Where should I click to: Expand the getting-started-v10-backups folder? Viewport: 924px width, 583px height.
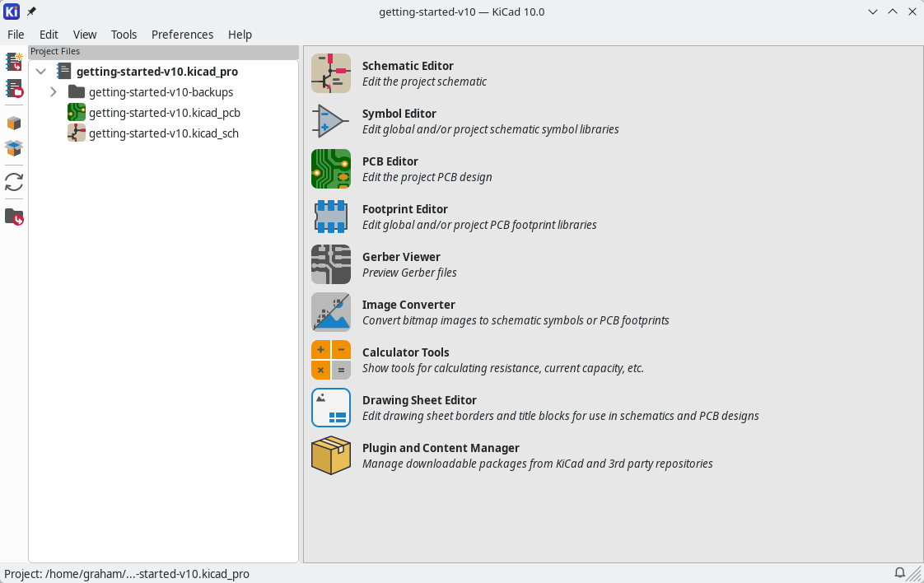pos(53,92)
